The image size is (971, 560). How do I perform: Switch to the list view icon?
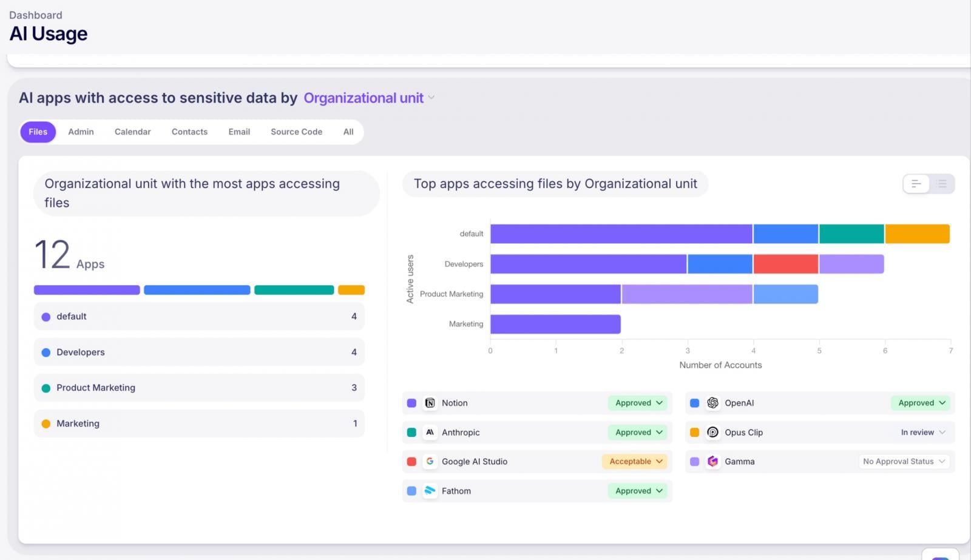click(x=941, y=183)
